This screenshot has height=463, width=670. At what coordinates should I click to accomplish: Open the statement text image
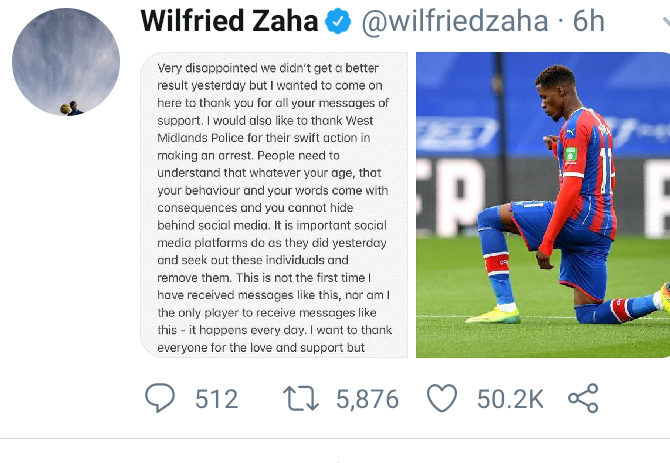tap(274, 205)
